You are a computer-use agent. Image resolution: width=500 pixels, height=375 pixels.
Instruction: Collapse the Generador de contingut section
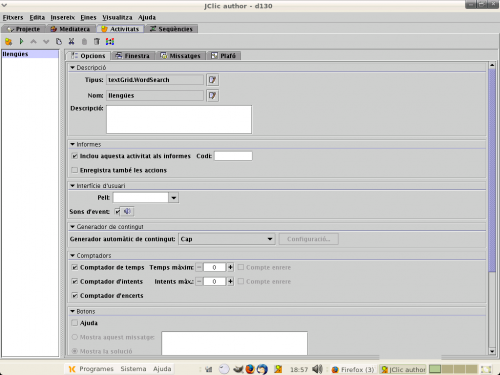tap(72, 227)
